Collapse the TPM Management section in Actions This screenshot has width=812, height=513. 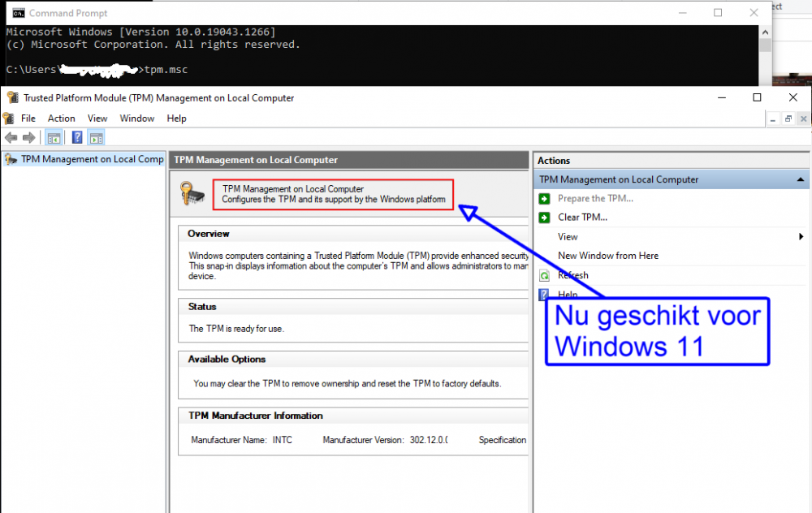click(x=801, y=179)
